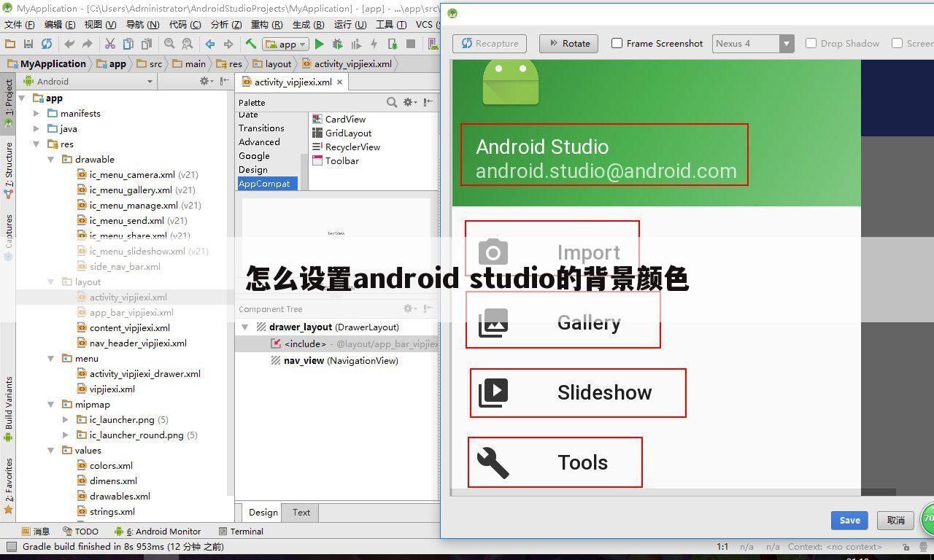934x560 pixels.
Task: Click the Undo arrow icon
Action: (x=69, y=44)
